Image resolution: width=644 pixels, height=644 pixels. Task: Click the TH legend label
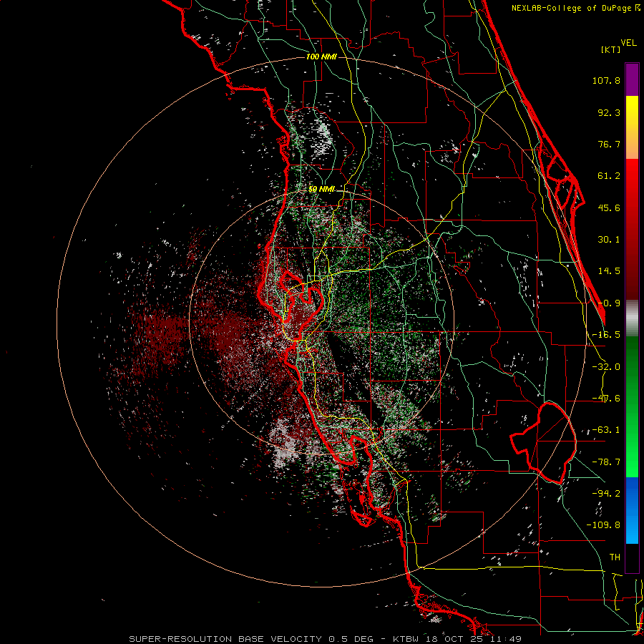pos(615,557)
